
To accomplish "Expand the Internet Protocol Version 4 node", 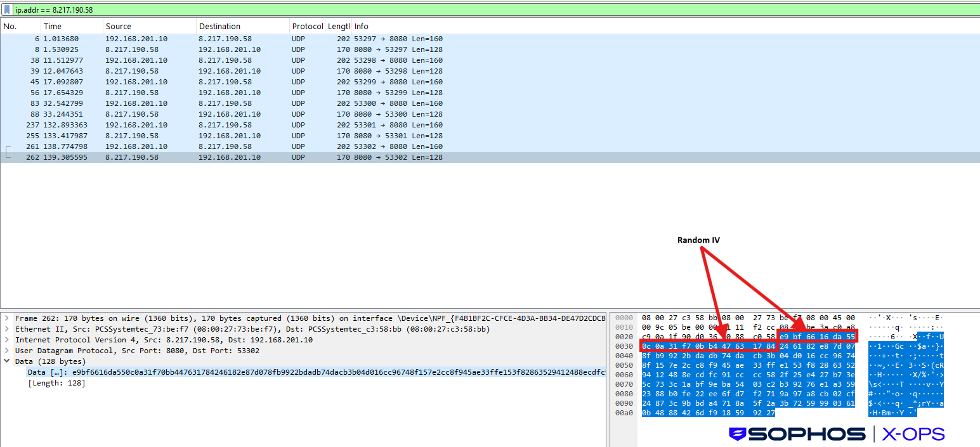I will point(7,340).
